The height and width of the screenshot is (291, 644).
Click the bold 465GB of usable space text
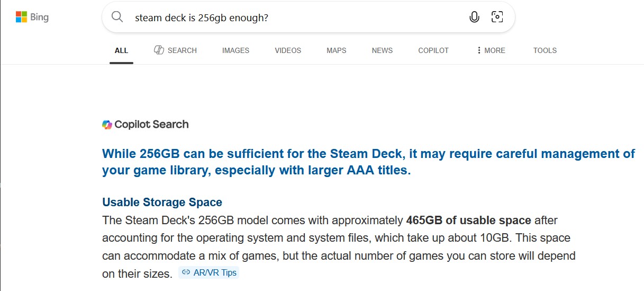pyautogui.click(x=468, y=220)
